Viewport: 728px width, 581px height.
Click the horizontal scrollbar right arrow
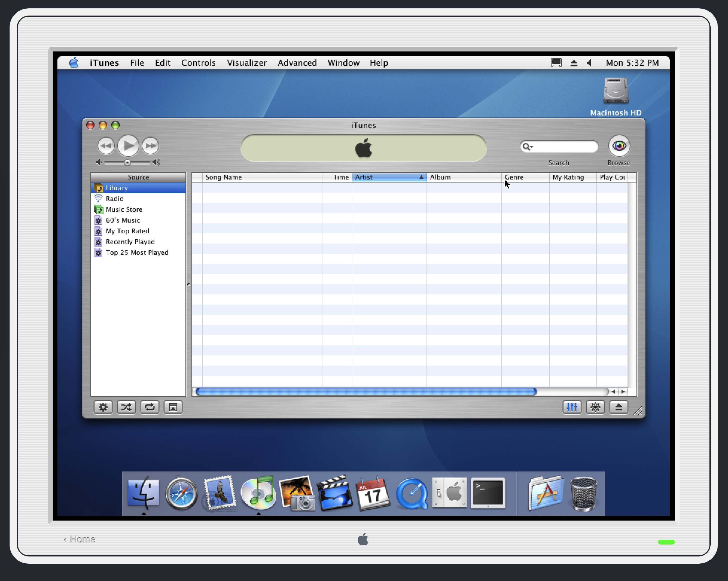click(x=623, y=392)
